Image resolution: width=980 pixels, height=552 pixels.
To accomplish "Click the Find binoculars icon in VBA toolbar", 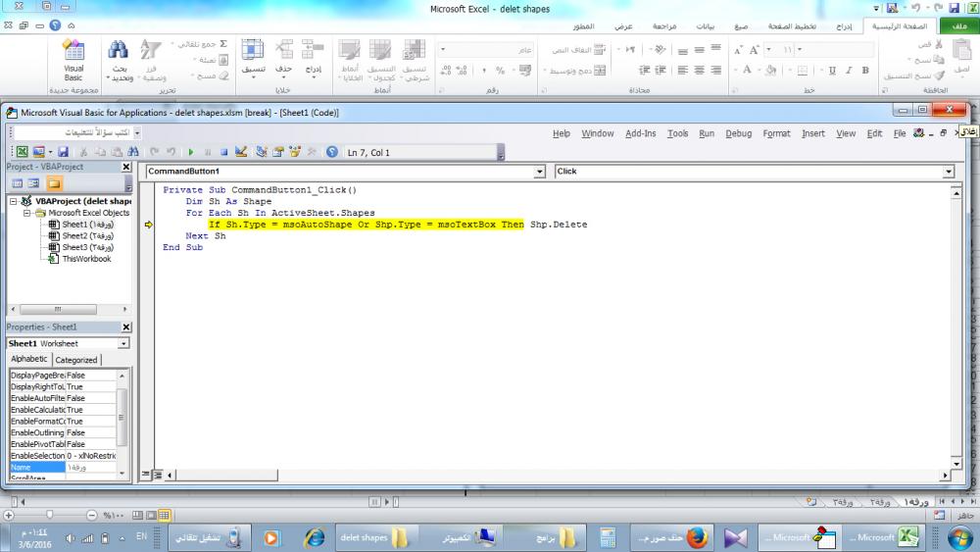I will pos(133,152).
